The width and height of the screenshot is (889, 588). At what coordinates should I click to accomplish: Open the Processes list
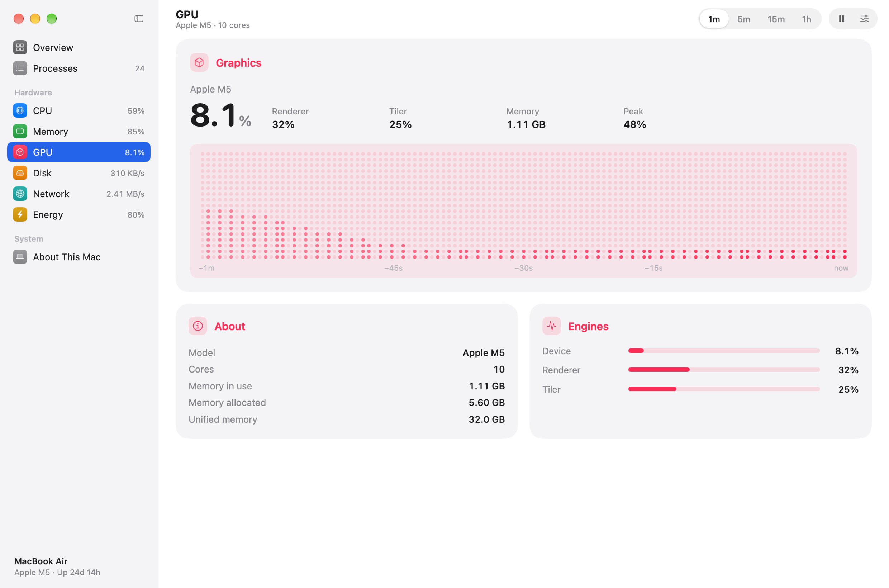(x=79, y=68)
